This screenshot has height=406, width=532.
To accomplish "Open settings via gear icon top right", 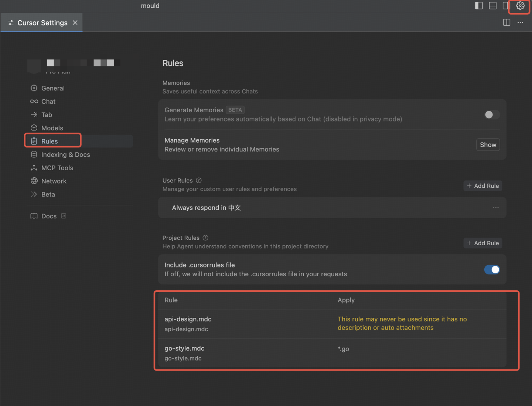I will pyautogui.click(x=520, y=6).
